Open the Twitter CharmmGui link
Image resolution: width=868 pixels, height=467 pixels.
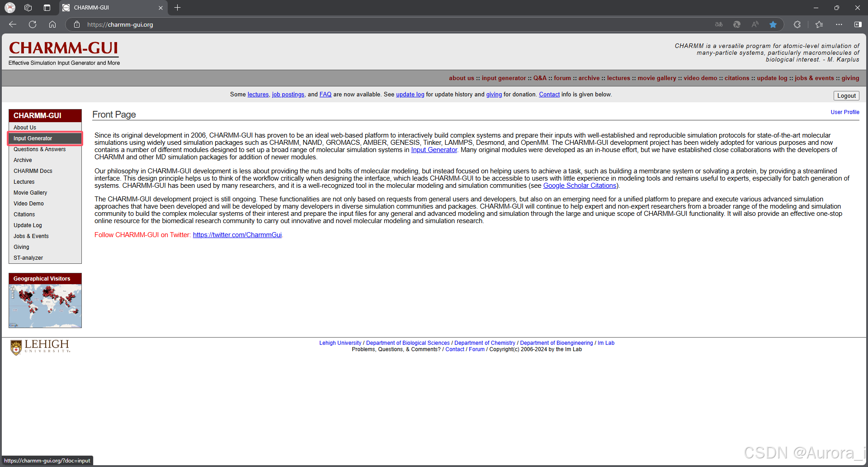(x=237, y=235)
